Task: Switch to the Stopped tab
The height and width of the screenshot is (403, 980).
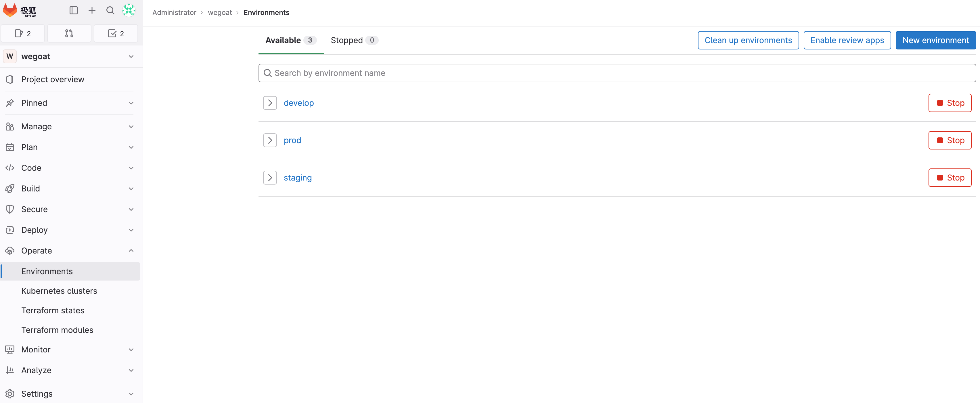Action: click(353, 40)
